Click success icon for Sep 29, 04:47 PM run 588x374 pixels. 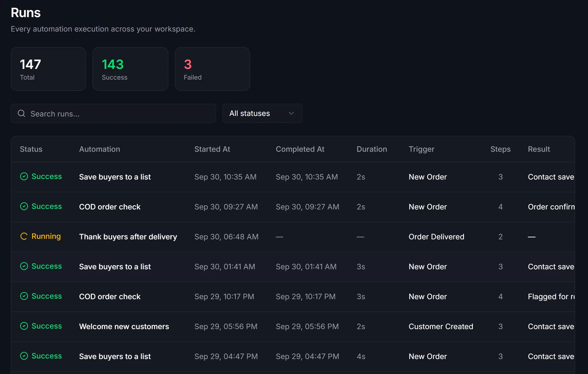[24, 356]
